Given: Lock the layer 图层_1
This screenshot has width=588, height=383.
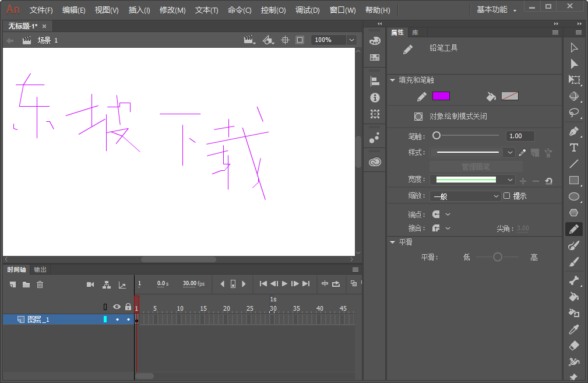Looking at the screenshot, I should (x=128, y=319).
